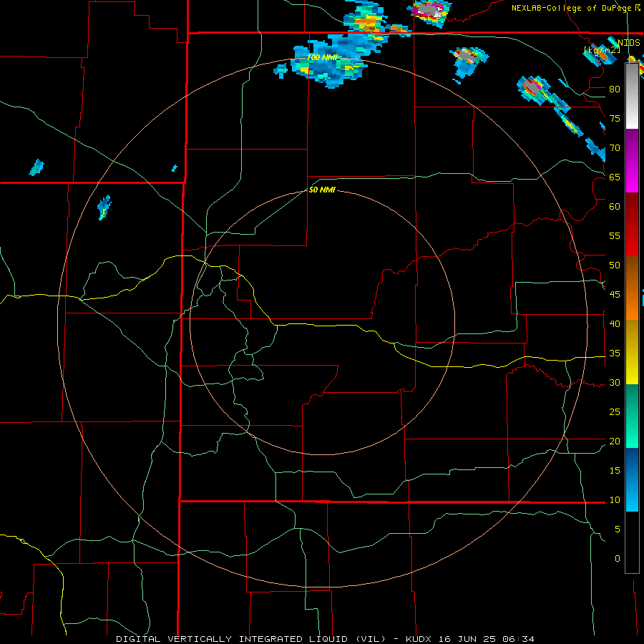This screenshot has height=644, width=644.
Task: Click the magenta segment of the color bar
Action: coord(632,161)
